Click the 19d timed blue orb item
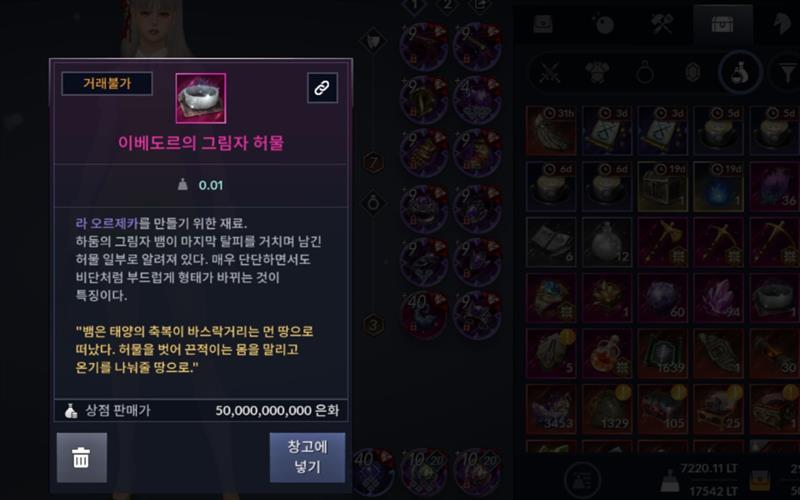800x500 pixels. [718, 186]
